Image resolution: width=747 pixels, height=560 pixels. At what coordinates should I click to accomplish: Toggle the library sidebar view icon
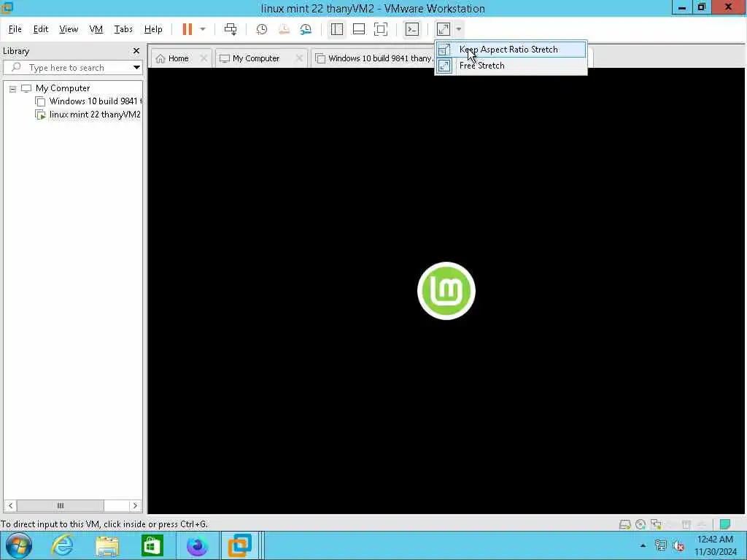pos(337,29)
